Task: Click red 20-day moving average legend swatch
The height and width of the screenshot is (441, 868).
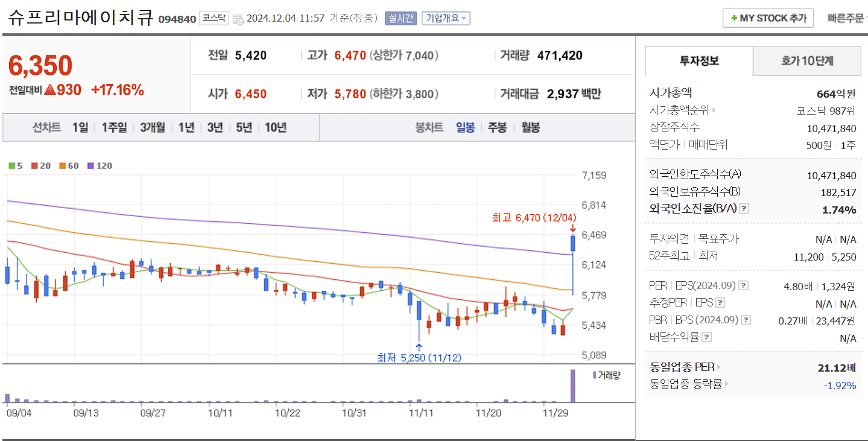Action: click(34, 166)
